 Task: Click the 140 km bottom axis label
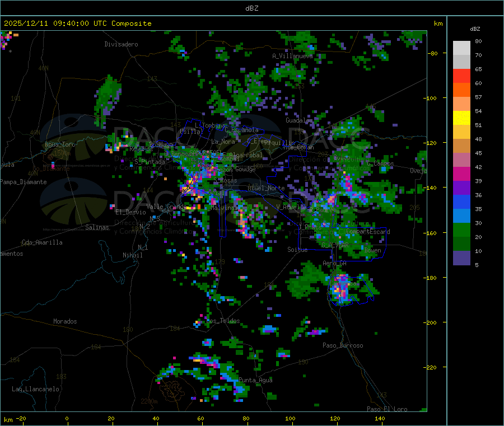pyautogui.click(x=380, y=418)
